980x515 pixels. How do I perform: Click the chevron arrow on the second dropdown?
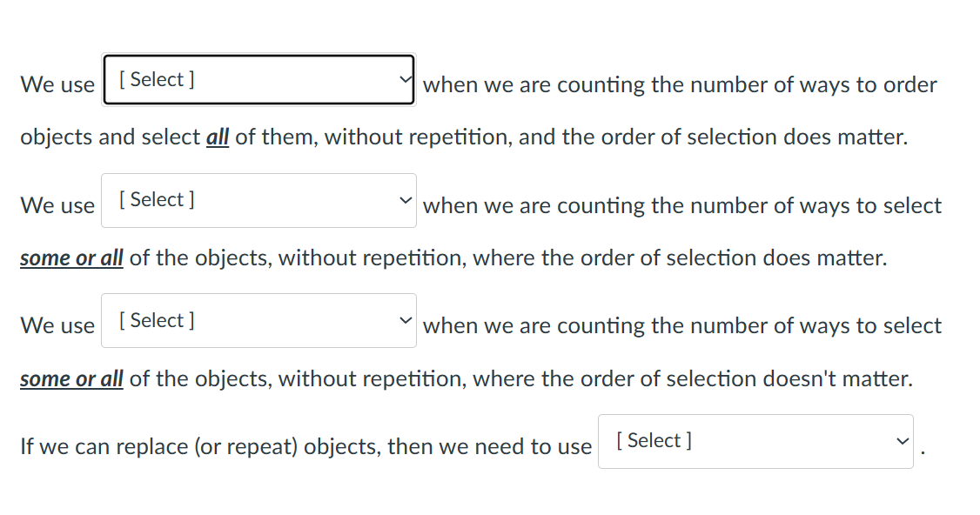405,199
